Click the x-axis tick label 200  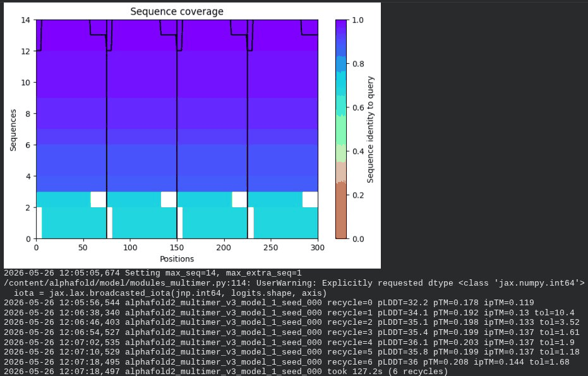click(224, 248)
